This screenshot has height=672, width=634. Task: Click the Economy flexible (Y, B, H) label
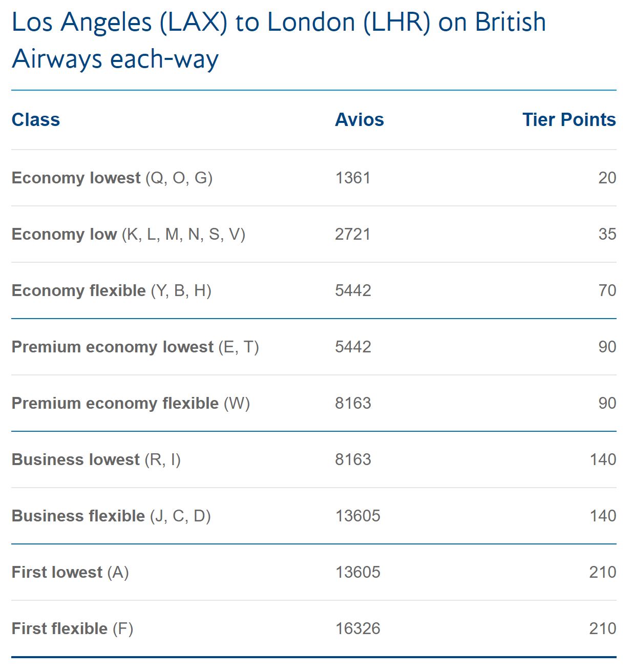(112, 291)
